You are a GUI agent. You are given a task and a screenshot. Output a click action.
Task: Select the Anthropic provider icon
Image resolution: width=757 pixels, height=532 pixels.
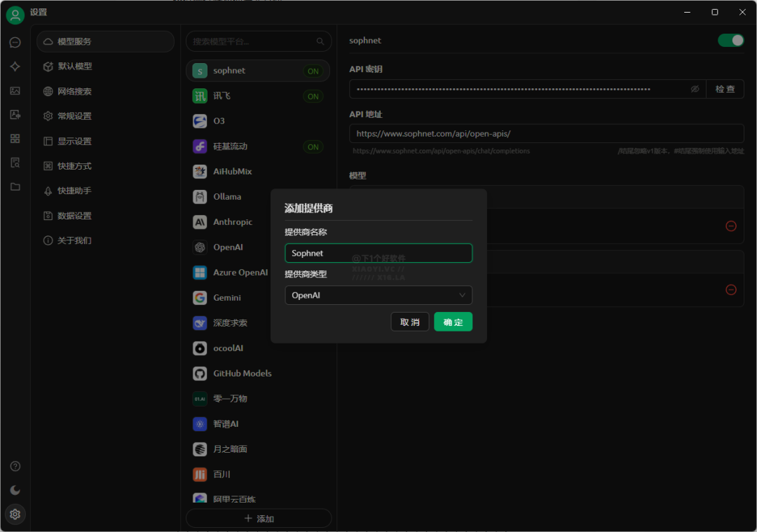(x=200, y=222)
